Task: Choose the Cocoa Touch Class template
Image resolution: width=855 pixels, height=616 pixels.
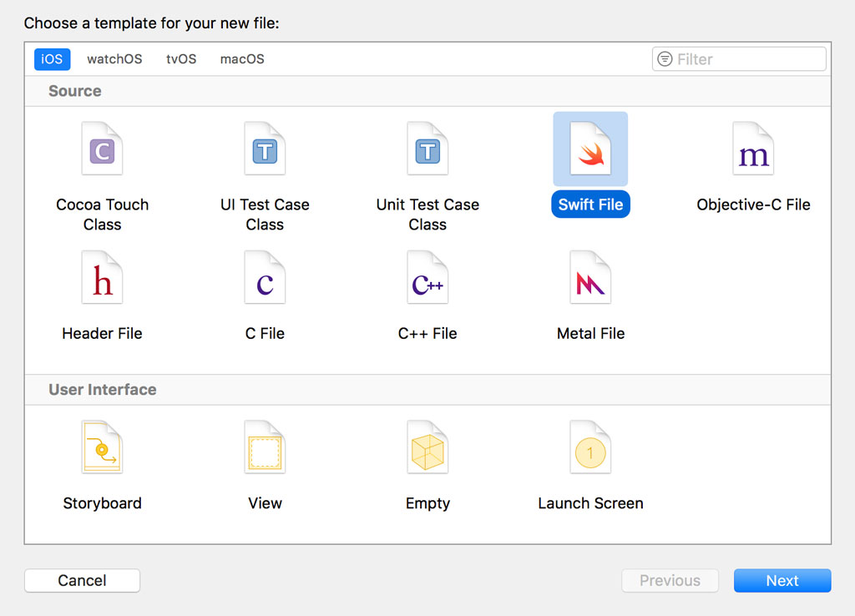Action: pyautogui.click(x=102, y=149)
